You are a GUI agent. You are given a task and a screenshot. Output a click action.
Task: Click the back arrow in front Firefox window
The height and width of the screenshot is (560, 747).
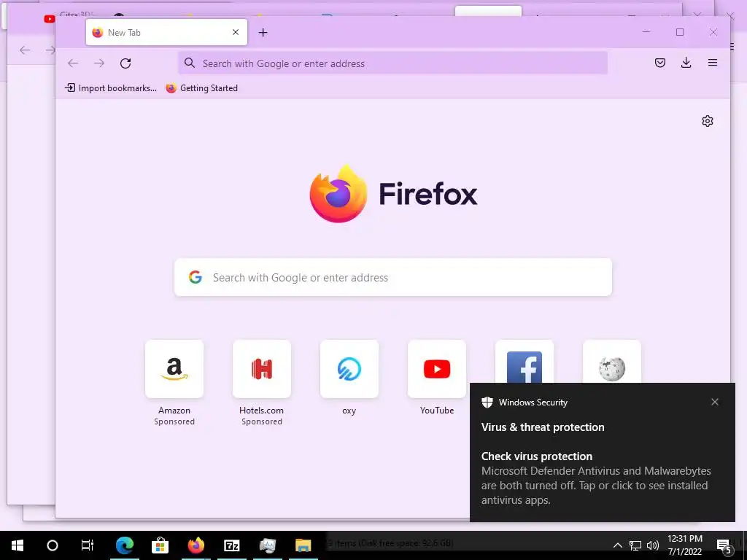pos(73,63)
